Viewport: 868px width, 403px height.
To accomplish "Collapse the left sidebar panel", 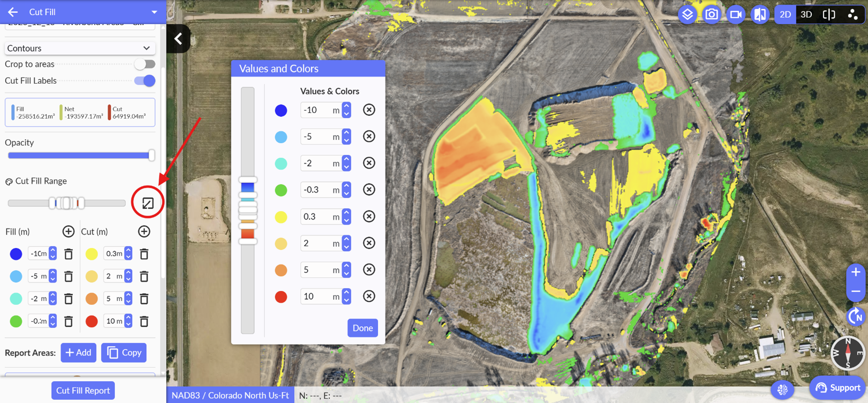I will click(178, 39).
